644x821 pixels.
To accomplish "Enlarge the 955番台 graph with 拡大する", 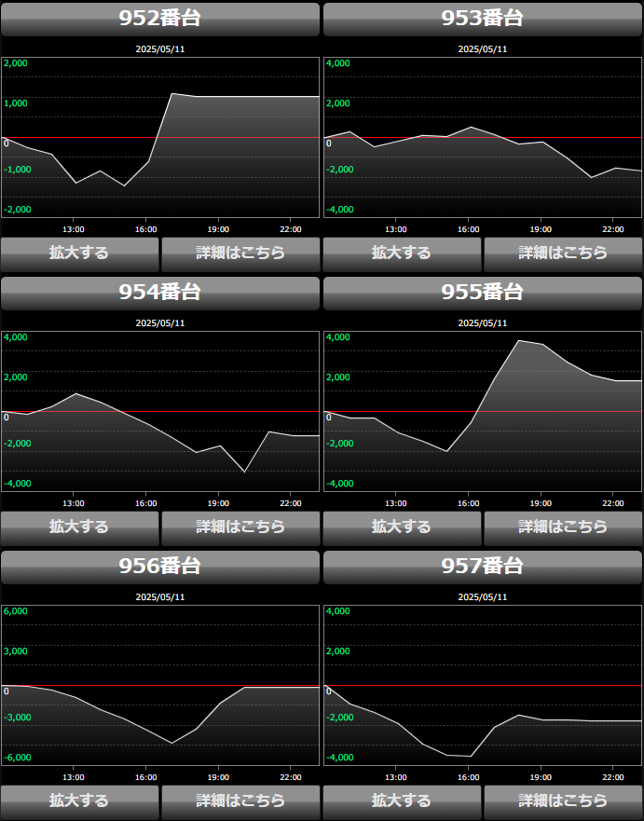I will tap(402, 528).
